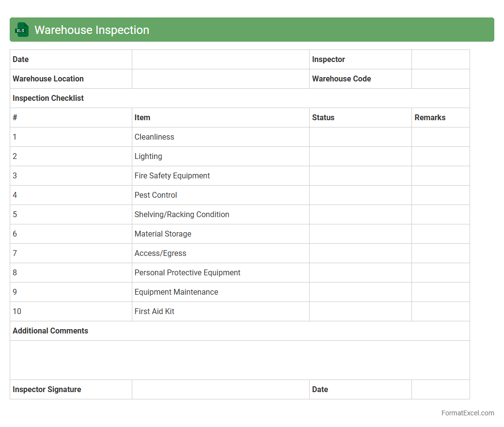
Task: Select the Status column header
Action: click(323, 118)
